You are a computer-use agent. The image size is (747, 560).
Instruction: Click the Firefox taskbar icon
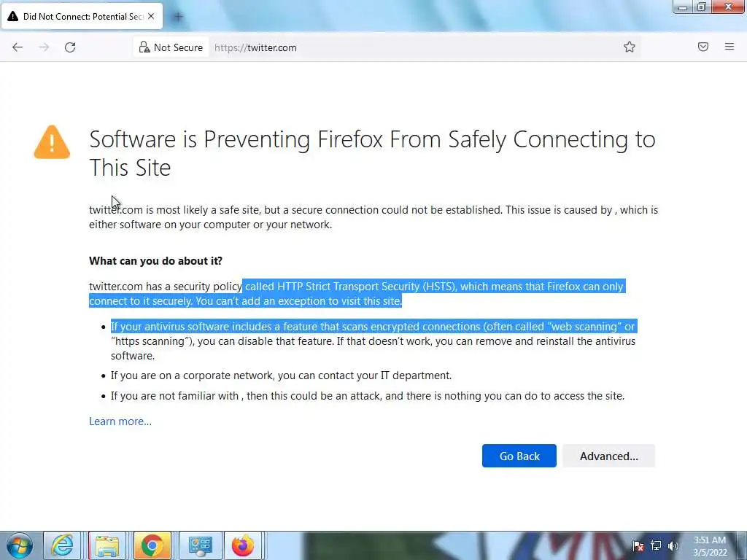[243, 545]
